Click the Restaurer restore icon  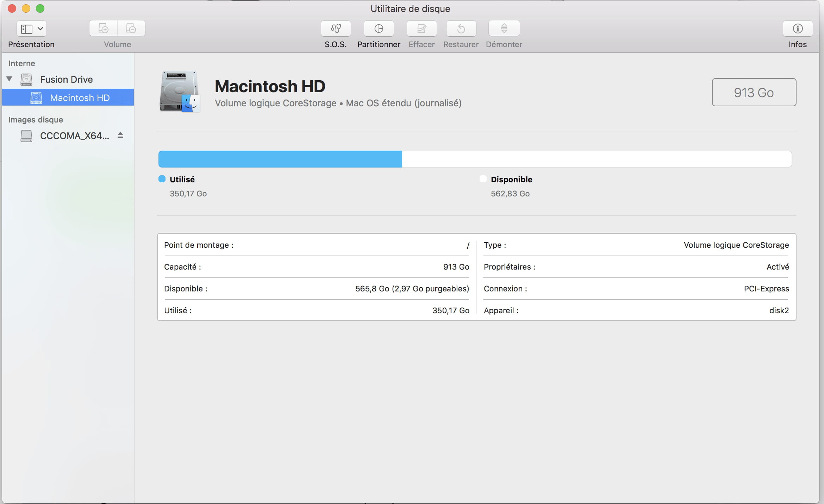tap(461, 29)
